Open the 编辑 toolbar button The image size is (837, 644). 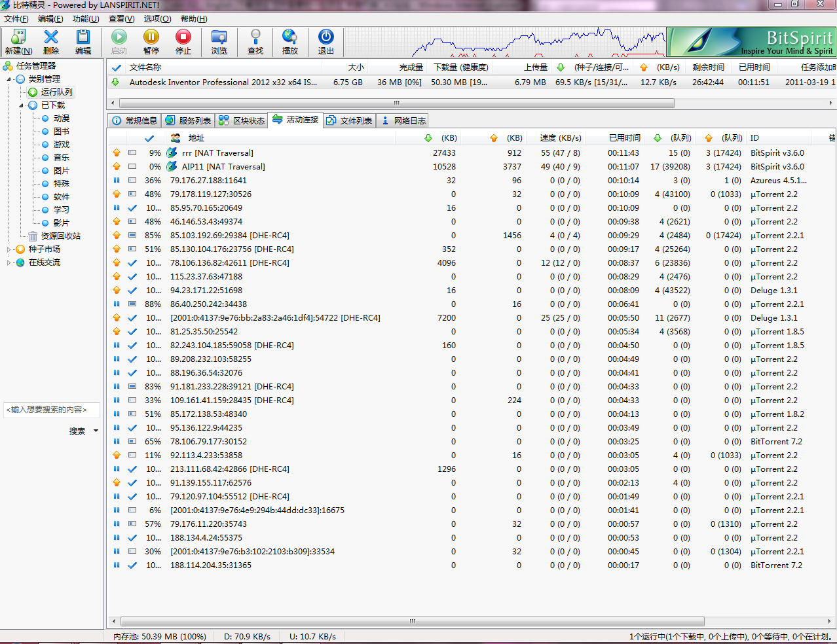click(x=83, y=42)
